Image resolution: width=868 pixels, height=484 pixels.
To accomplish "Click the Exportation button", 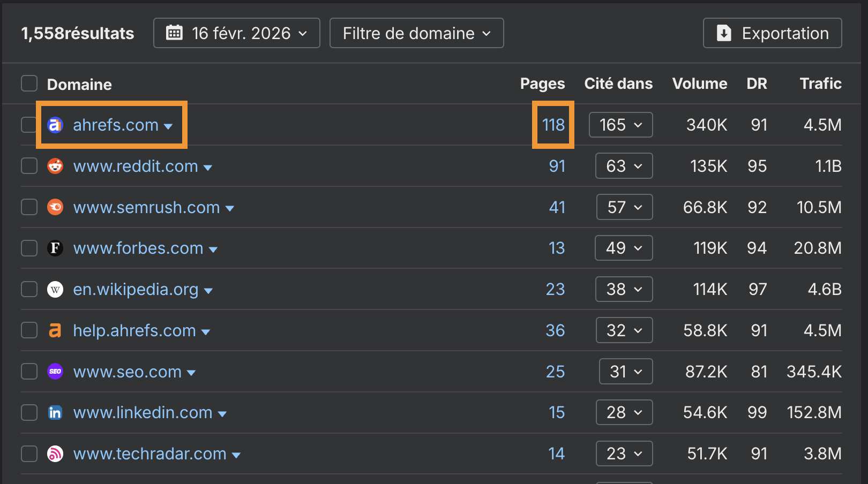I will [x=772, y=33].
